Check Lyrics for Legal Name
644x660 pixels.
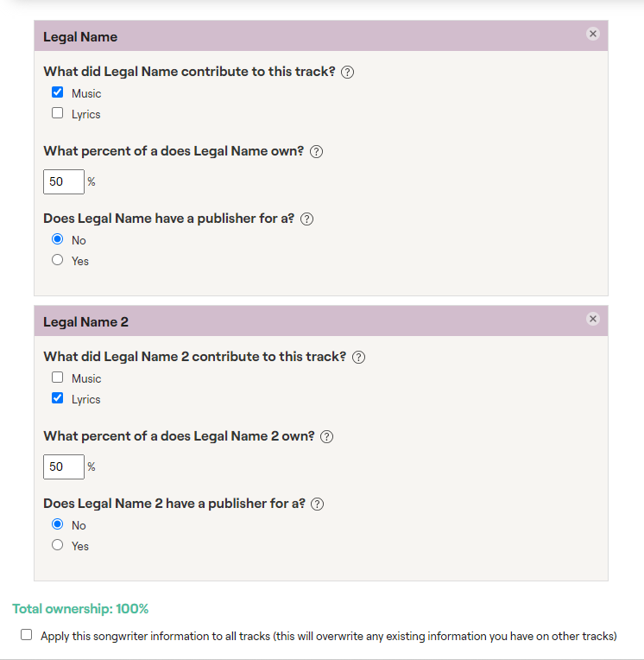coord(57,113)
